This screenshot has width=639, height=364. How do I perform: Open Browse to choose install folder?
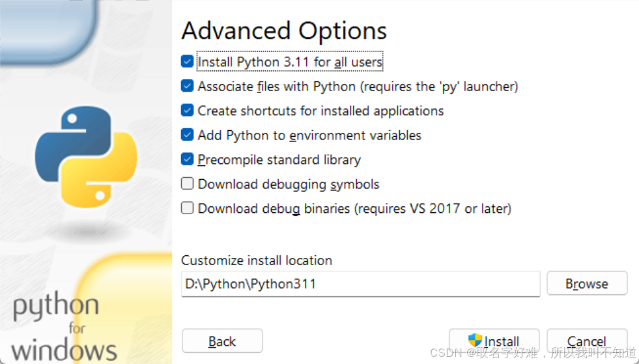click(587, 283)
